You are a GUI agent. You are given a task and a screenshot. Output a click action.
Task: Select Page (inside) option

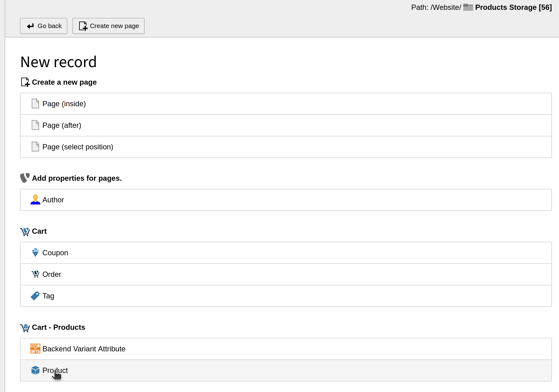tap(64, 104)
